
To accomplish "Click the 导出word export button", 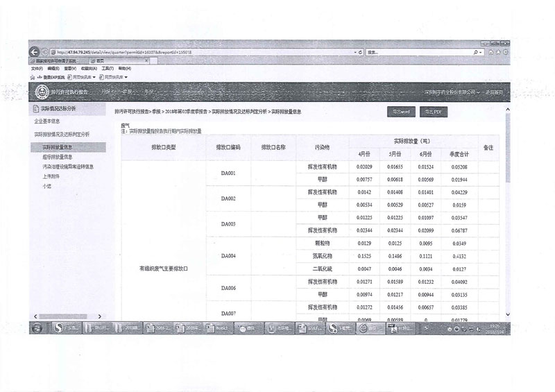I will tap(401, 111).
